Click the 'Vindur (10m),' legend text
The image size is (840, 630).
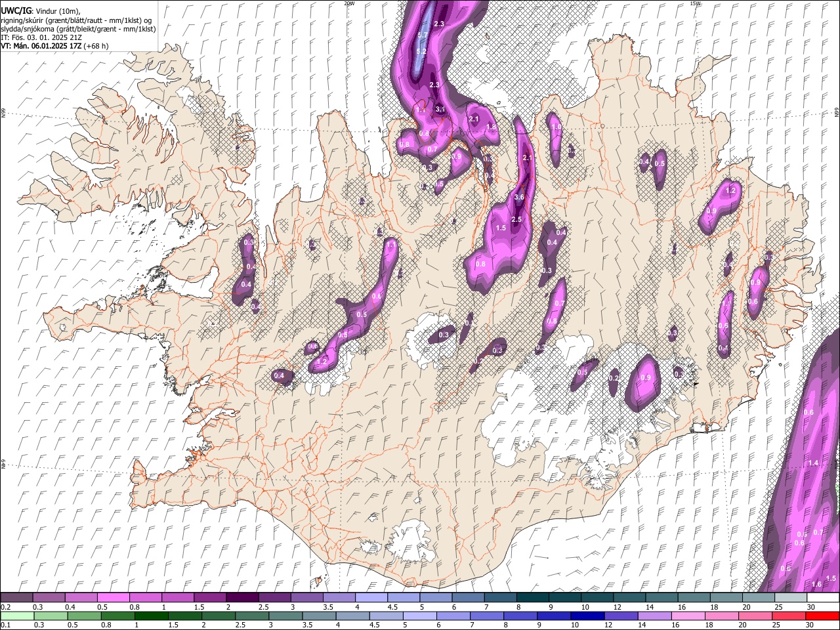coord(58,10)
